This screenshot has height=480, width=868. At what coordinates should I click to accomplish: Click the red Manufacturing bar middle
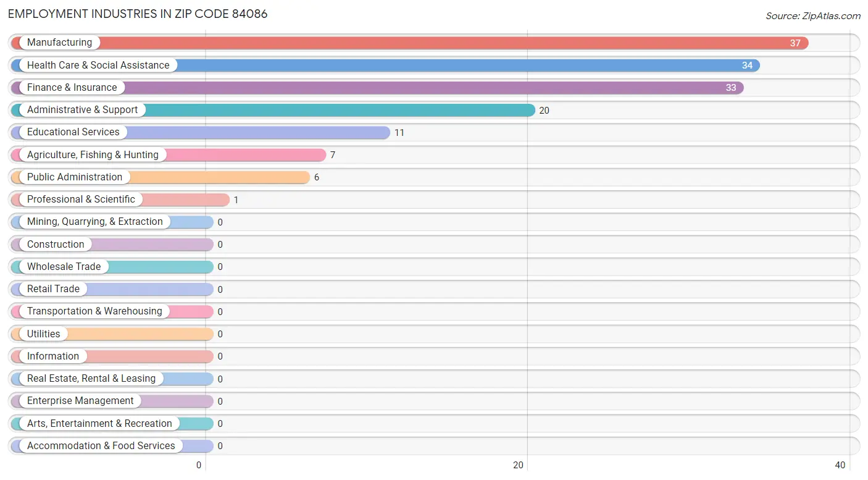pyautogui.click(x=410, y=43)
